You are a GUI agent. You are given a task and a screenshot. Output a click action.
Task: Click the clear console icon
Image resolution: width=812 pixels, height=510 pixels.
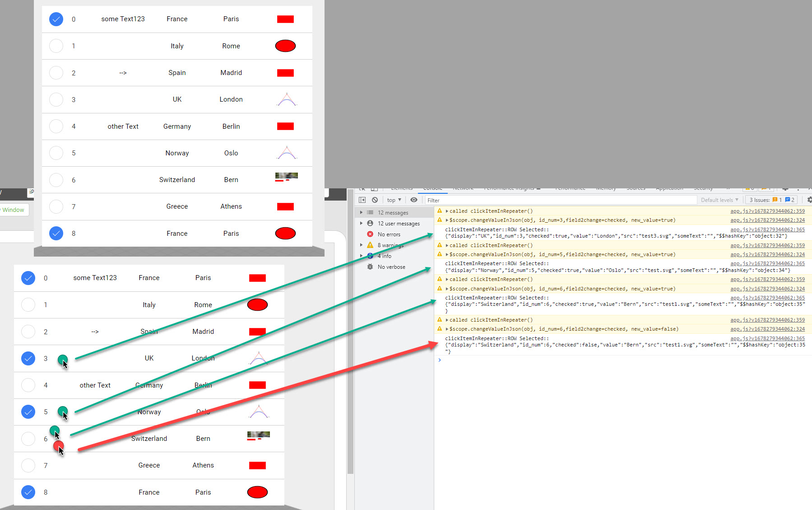point(375,200)
